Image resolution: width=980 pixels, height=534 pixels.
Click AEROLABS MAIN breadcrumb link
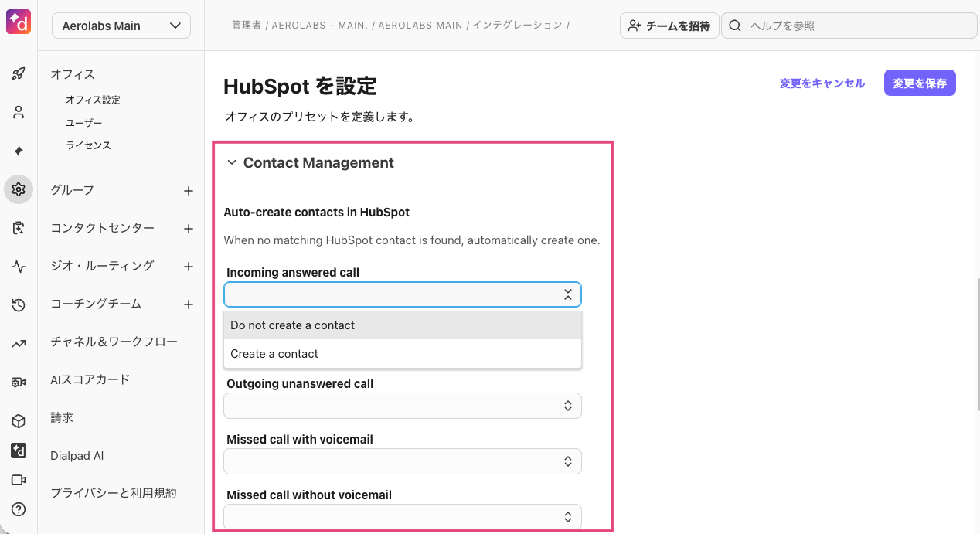click(x=420, y=26)
